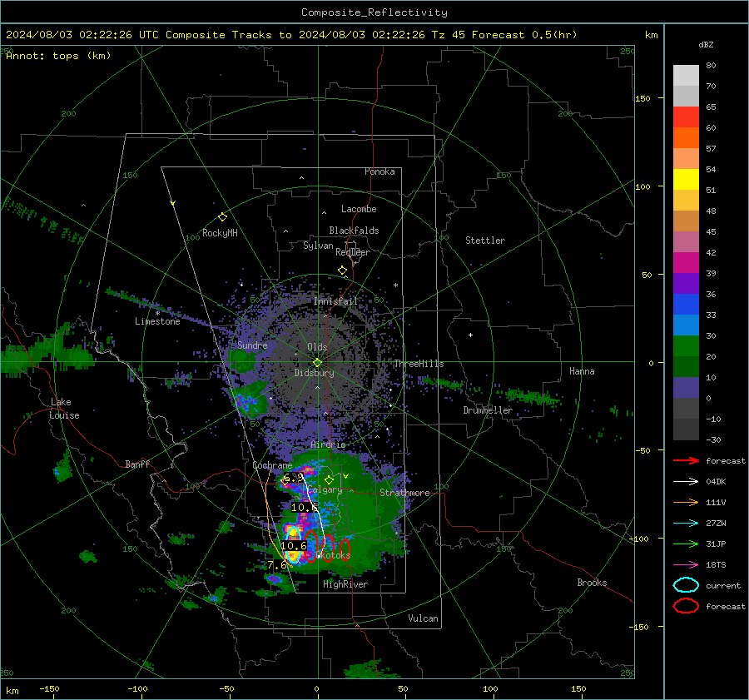
Task: Click the Hanna town label
Action: tap(582, 371)
